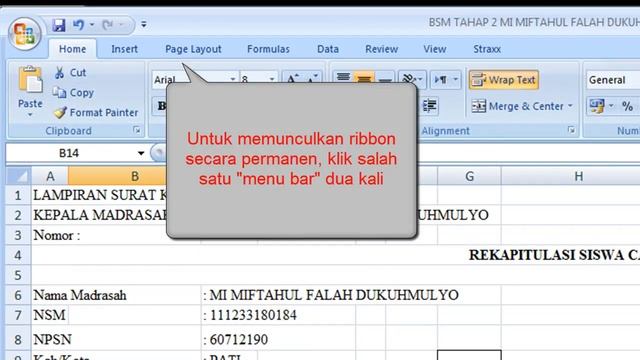Open the Straxx tab
640x360 pixels.
coord(487,49)
